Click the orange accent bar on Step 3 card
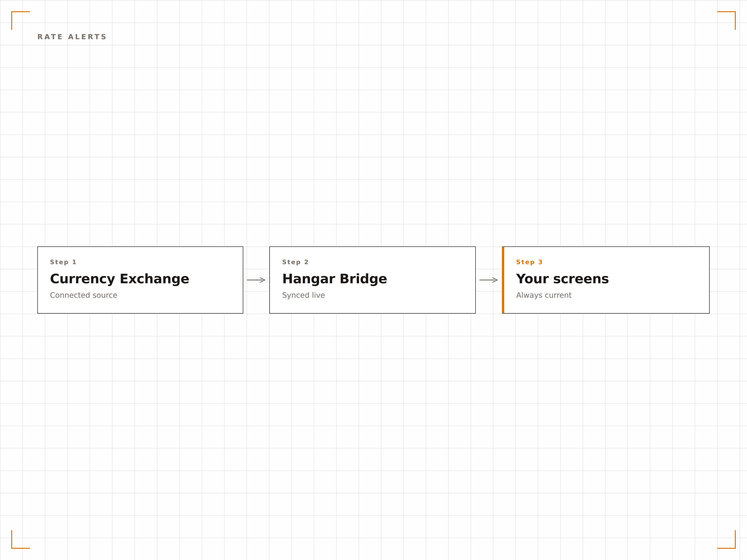This screenshot has width=747, height=560. 503,280
